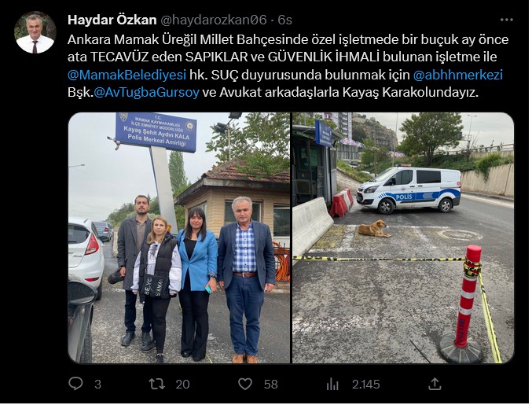Open the @MamakBelediyesi mention link
This screenshot has height=405, width=532.
127,75
